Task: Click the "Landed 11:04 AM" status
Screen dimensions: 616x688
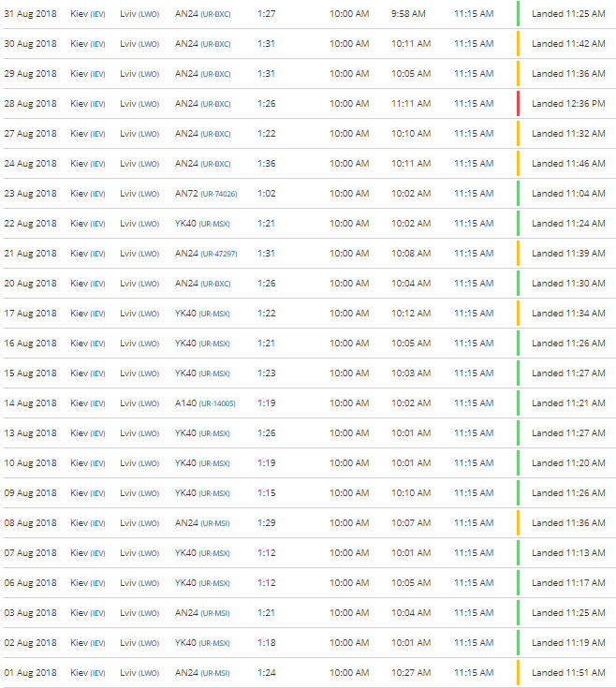Action: [x=568, y=194]
